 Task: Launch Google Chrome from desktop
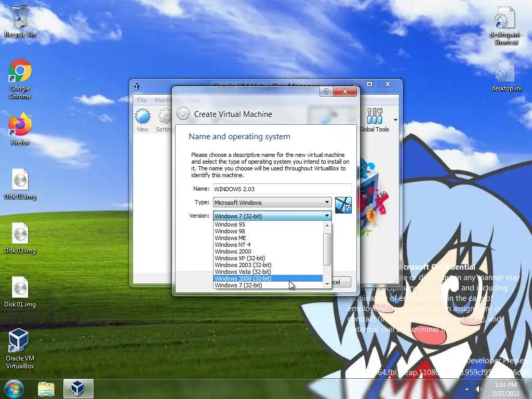click(x=20, y=79)
